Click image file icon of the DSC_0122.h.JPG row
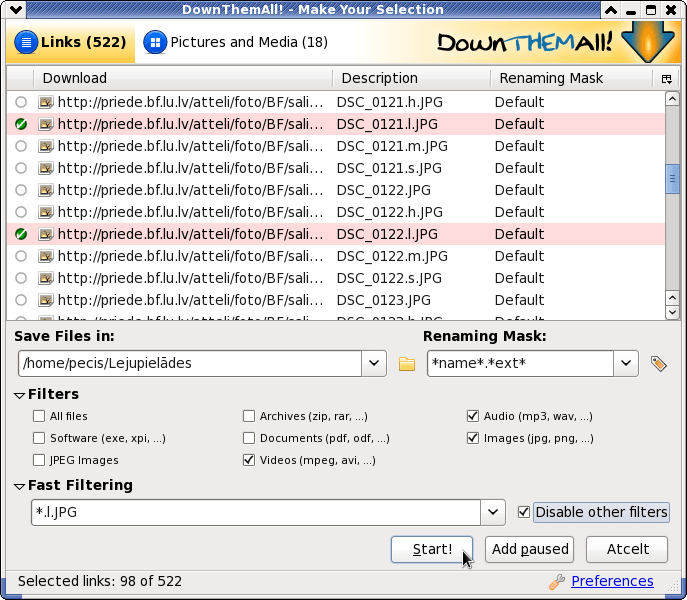Viewport: 687px width, 600px height. (46, 212)
